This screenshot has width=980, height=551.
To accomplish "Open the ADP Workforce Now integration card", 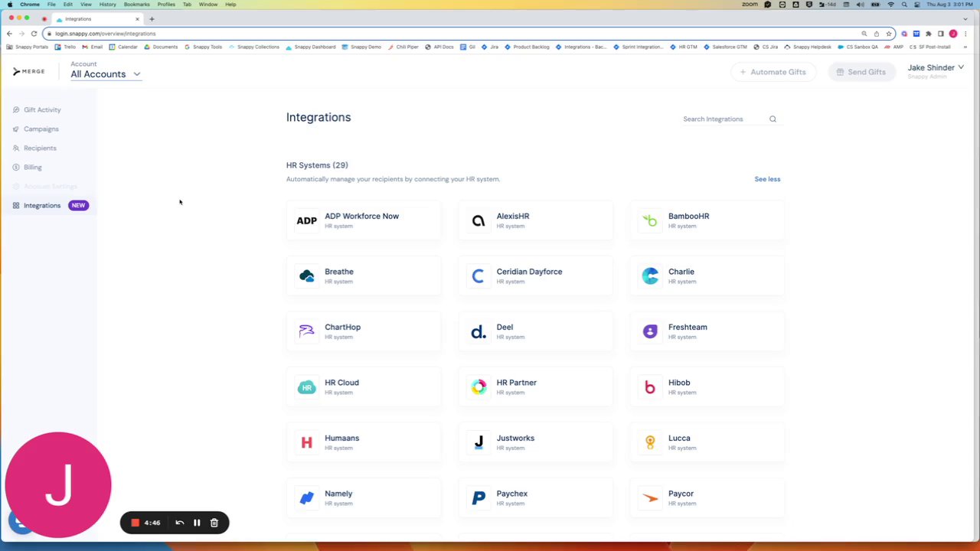I will click(364, 220).
